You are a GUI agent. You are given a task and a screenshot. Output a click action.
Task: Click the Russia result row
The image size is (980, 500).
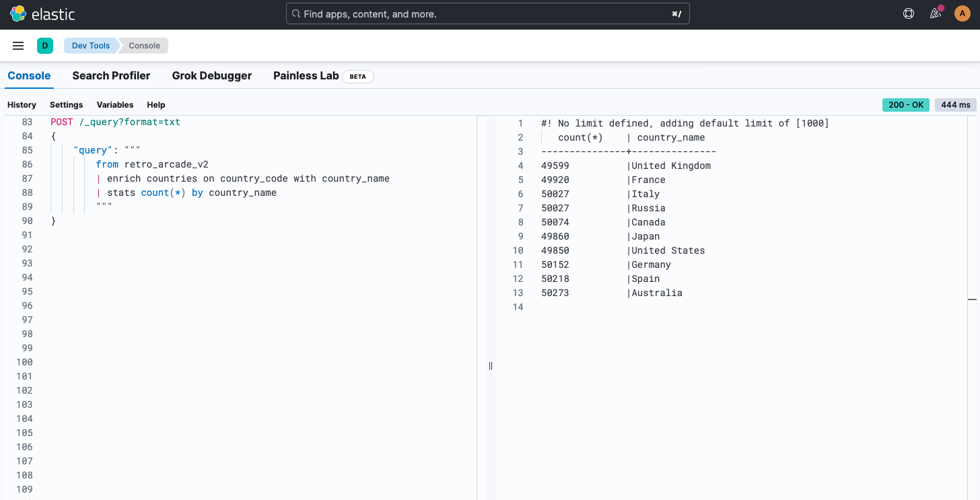[603, 208]
